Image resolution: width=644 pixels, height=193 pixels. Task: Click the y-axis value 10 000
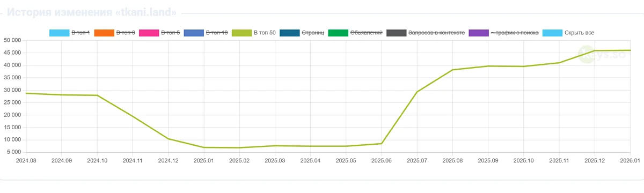(12, 140)
